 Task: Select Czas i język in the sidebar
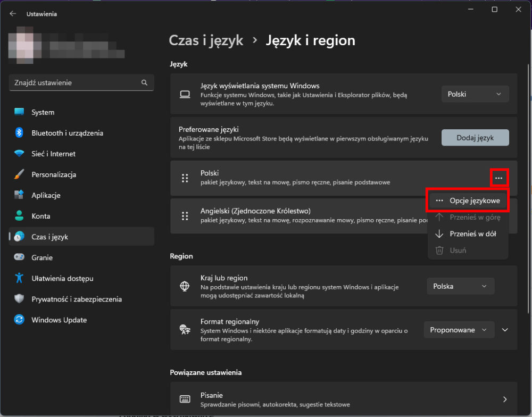[x=81, y=237]
